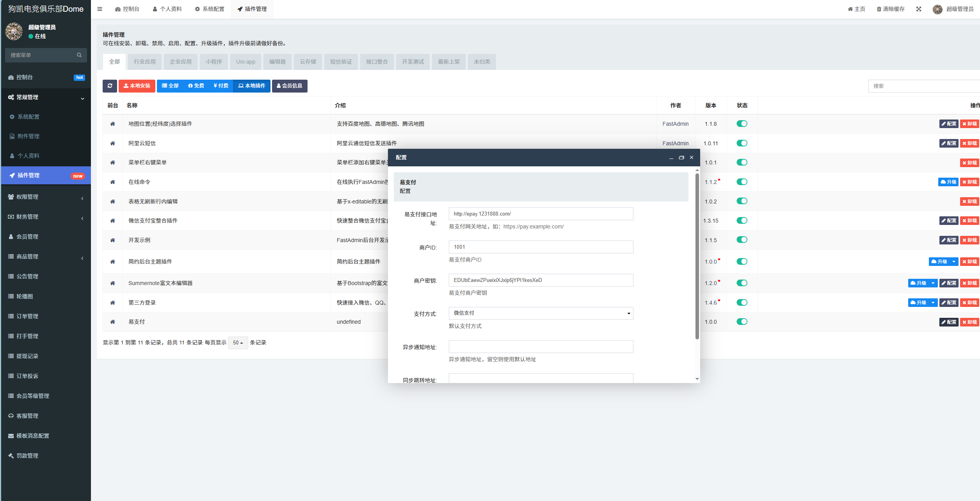Toggle the sidebar hamburger menu icon
Image resolution: width=980 pixels, height=501 pixels.
[100, 9]
